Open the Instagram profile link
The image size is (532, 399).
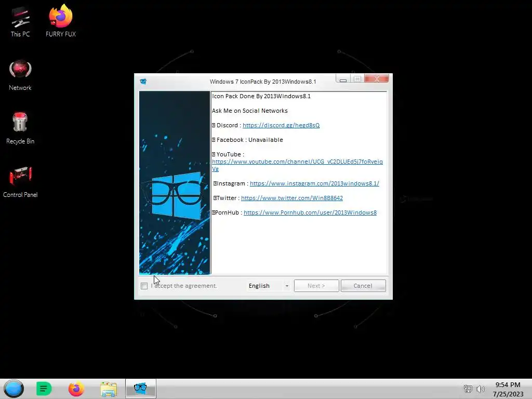coord(314,183)
